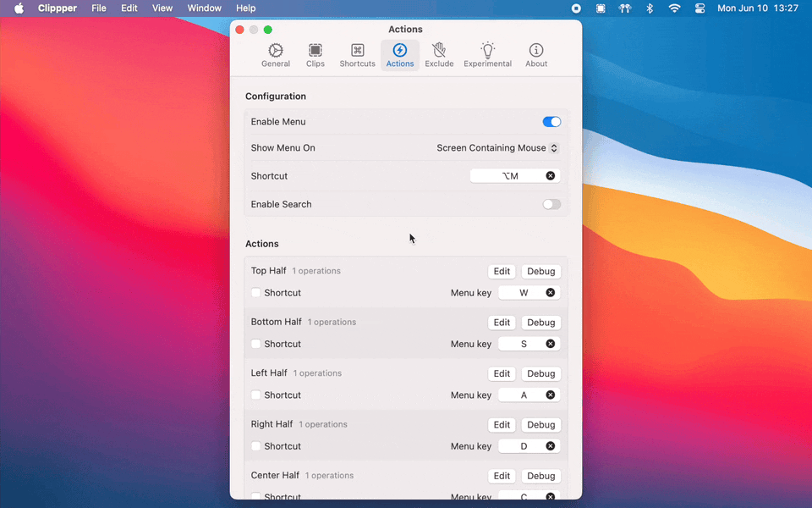This screenshot has height=508, width=812.
Task: Select the 'Top Half' action name
Action: coord(268,271)
